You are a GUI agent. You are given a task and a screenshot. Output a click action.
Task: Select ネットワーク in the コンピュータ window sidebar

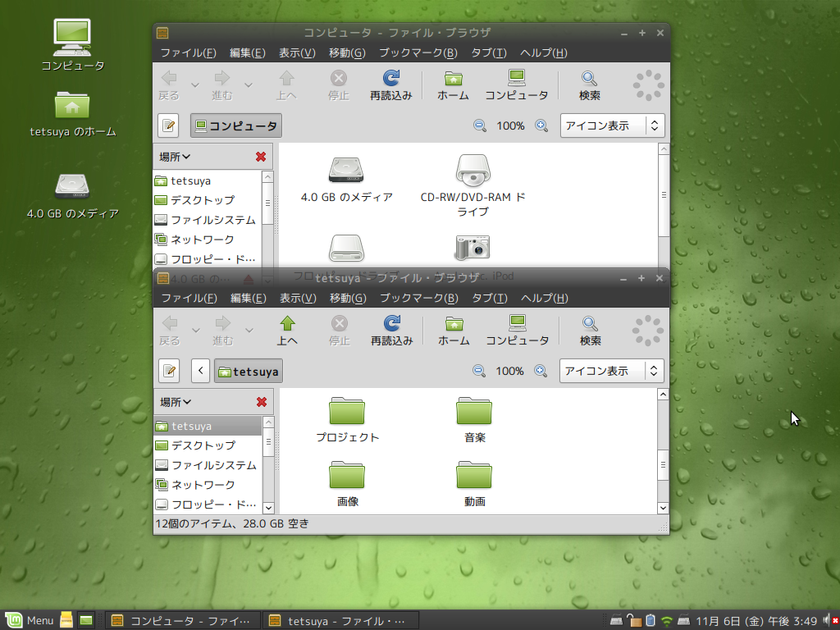click(x=208, y=240)
